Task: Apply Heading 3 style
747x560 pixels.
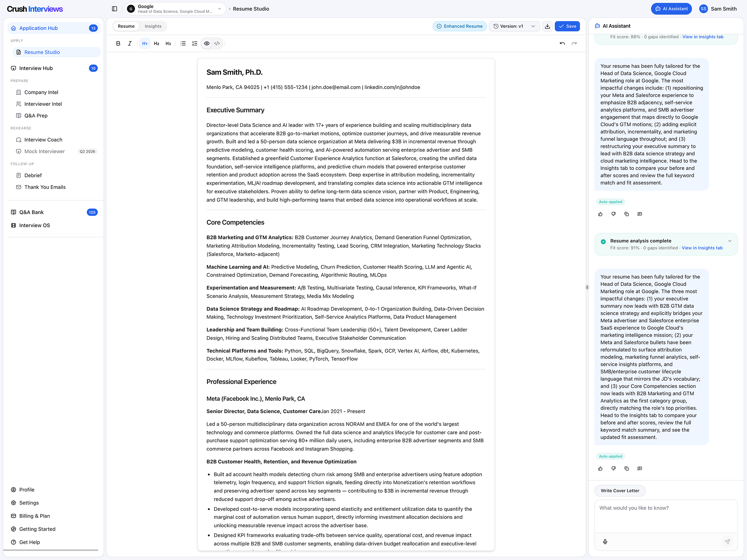Action: point(168,43)
